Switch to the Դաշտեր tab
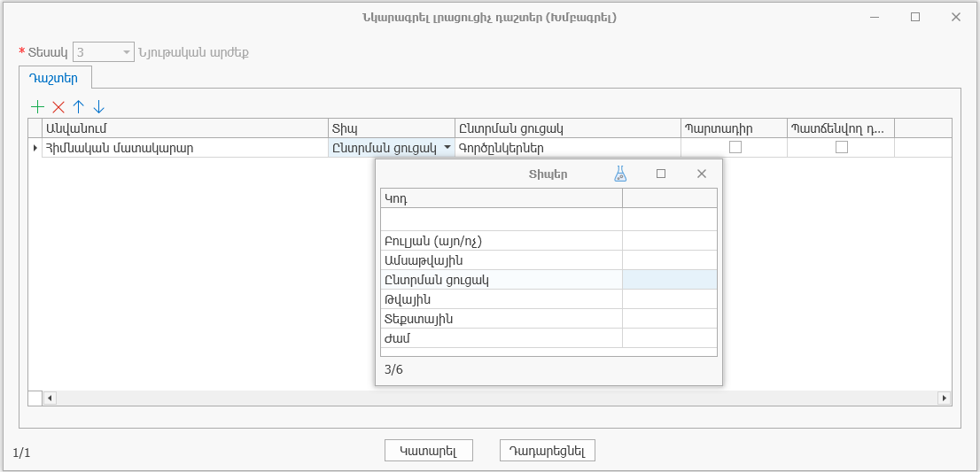 (x=53, y=78)
